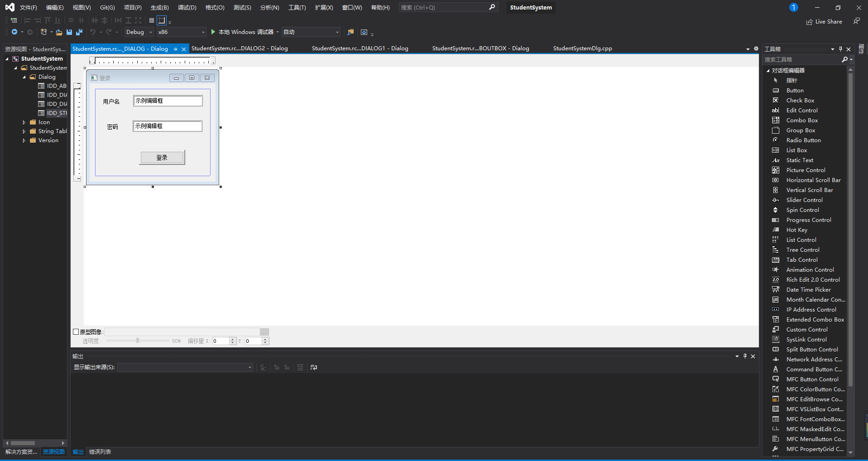
Task: Click the toolbox search field
Action: [x=802, y=60]
